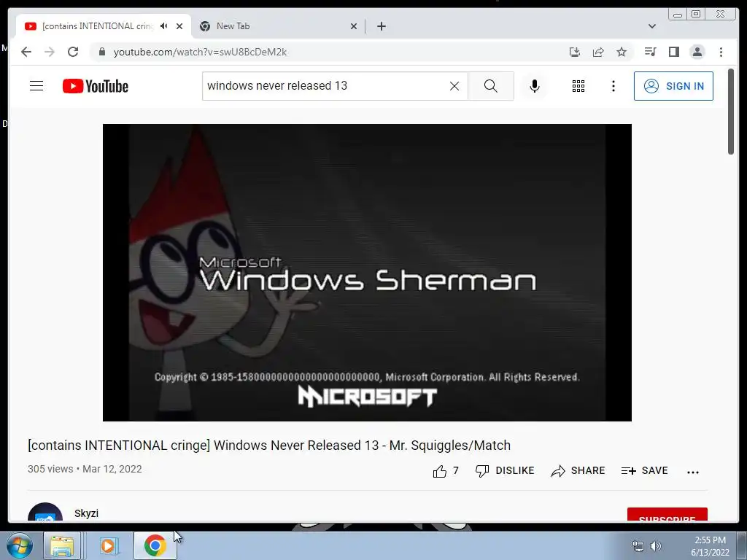747x560 pixels.
Task: Switch to the New Tab tab
Action: tap(279, 26)
